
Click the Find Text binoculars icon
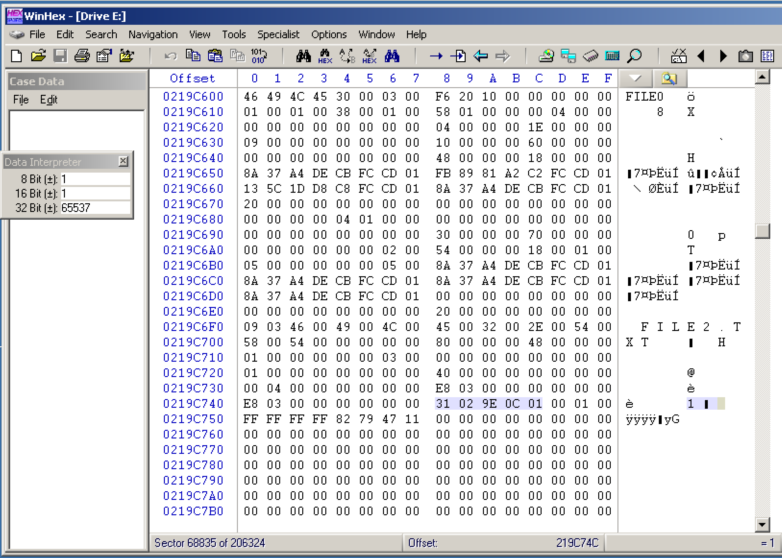(303, 56)
